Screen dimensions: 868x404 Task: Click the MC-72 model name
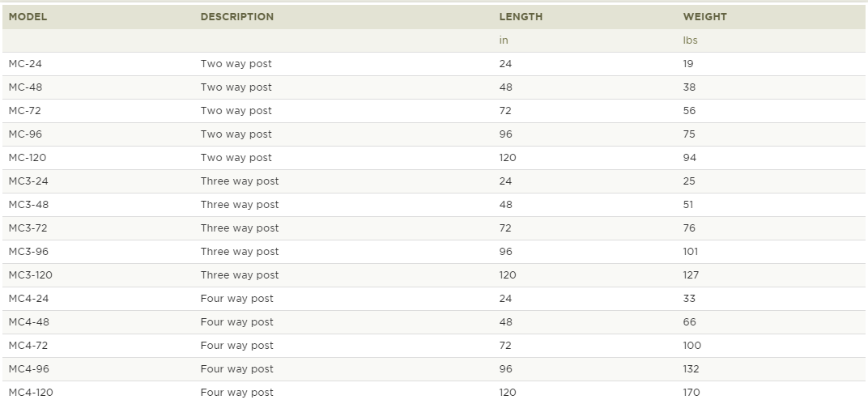25,111
